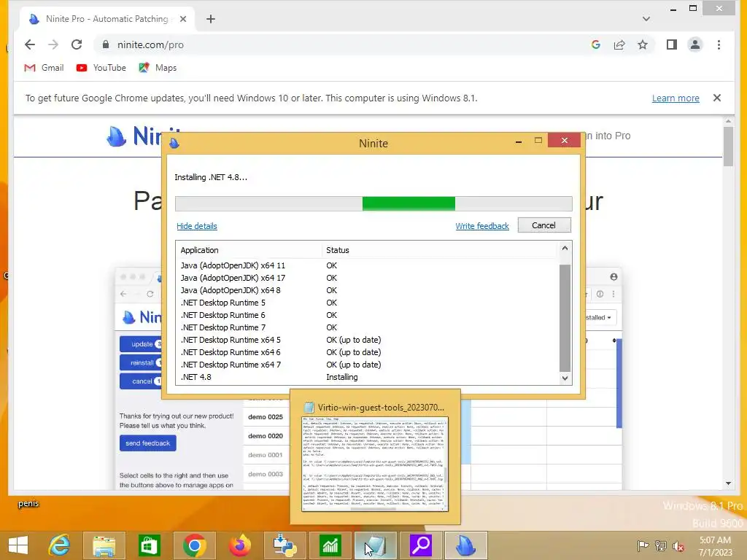Open Maps bookmark
The width and height of the screenshot is (747, 560).
point(158,68)
